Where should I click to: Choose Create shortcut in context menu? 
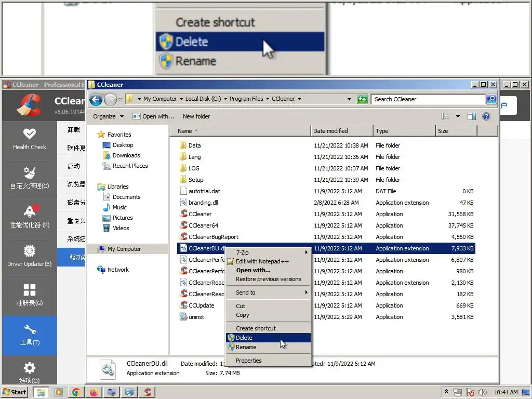point(268,328)
